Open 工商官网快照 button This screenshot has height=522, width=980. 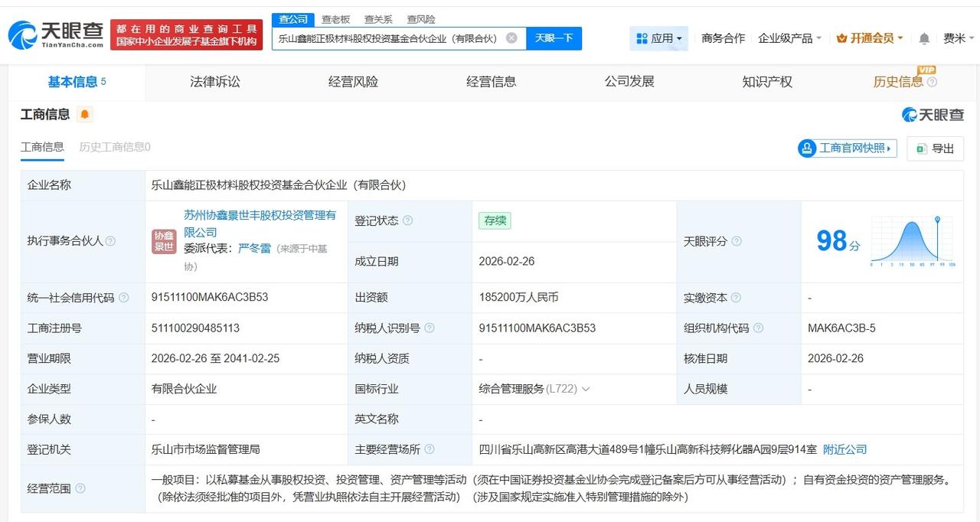pos(848,148)
